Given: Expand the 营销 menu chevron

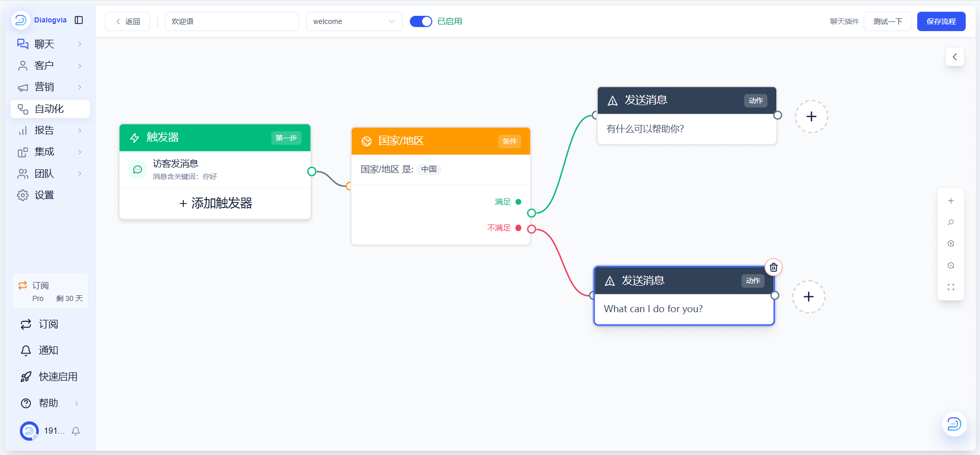Looking at the screenshot, I should click(x=80, y=87).
